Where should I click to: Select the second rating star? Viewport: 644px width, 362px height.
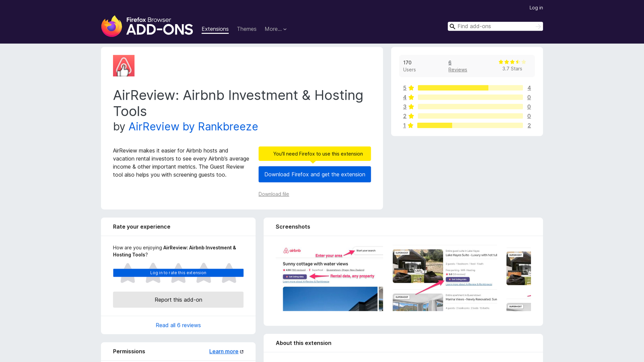coord(153,273)
